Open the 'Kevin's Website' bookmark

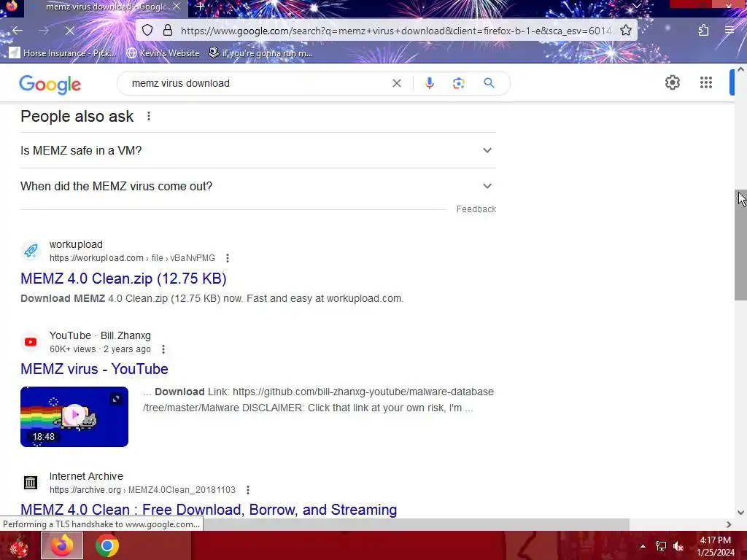point(163,52)
